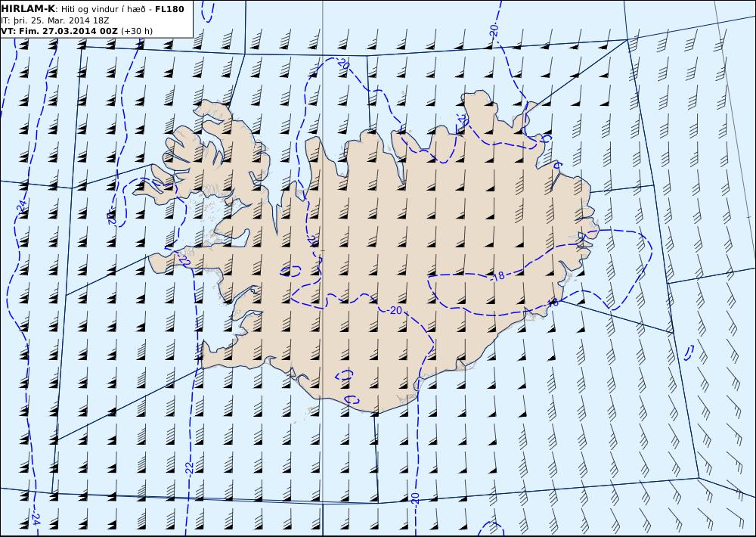Click the HIRLAM-K model title text
This screenshot has height=537, width=756.
28,9
